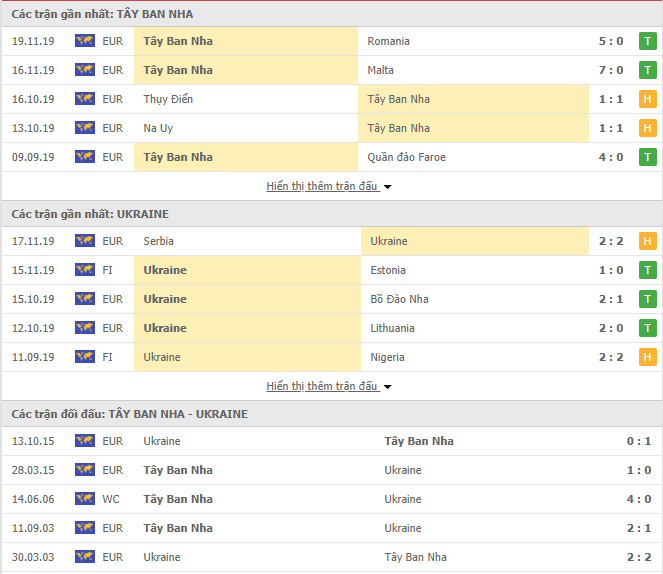663x574 pixels.
Task: Click the green T badge for Romania 5:0
Action: (647, 41)
